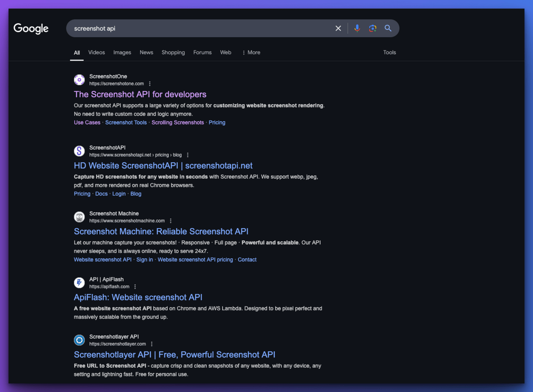Screen dimensions: 533x392
Task: Follow the 'Use Cases' sitelink under ScreenshotOne
Action: [87, 123]
